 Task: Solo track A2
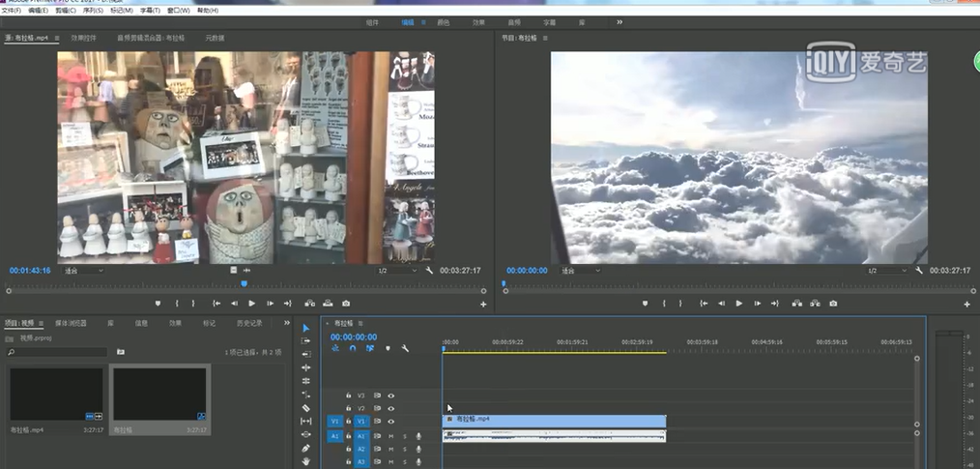tap(404, 449)
